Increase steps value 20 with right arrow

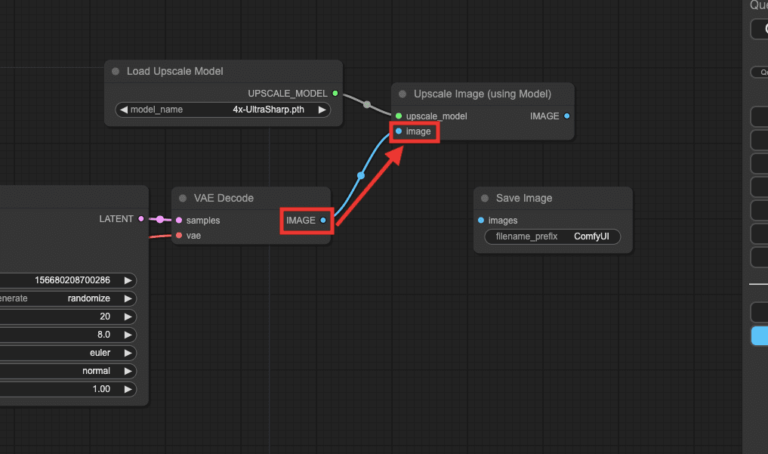[127, 316]
